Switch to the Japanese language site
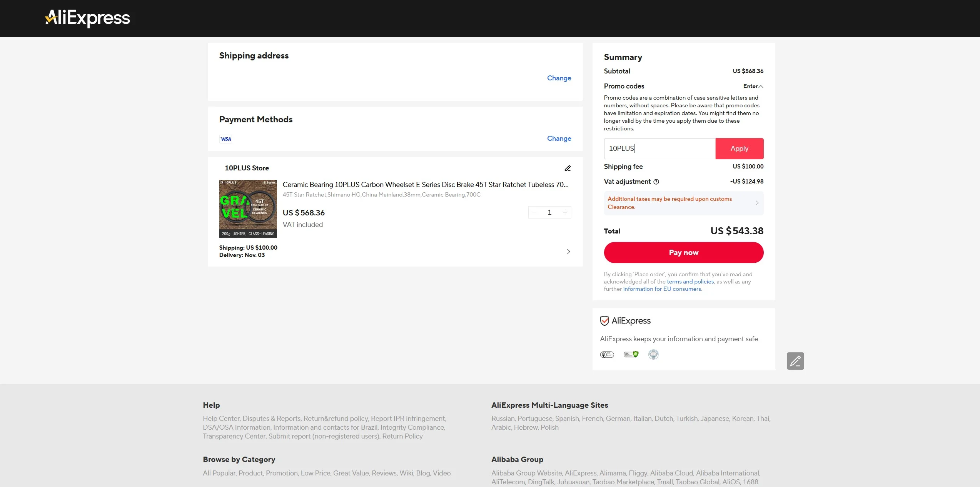The width and height of the screenshot is (980, 487). 715,419
